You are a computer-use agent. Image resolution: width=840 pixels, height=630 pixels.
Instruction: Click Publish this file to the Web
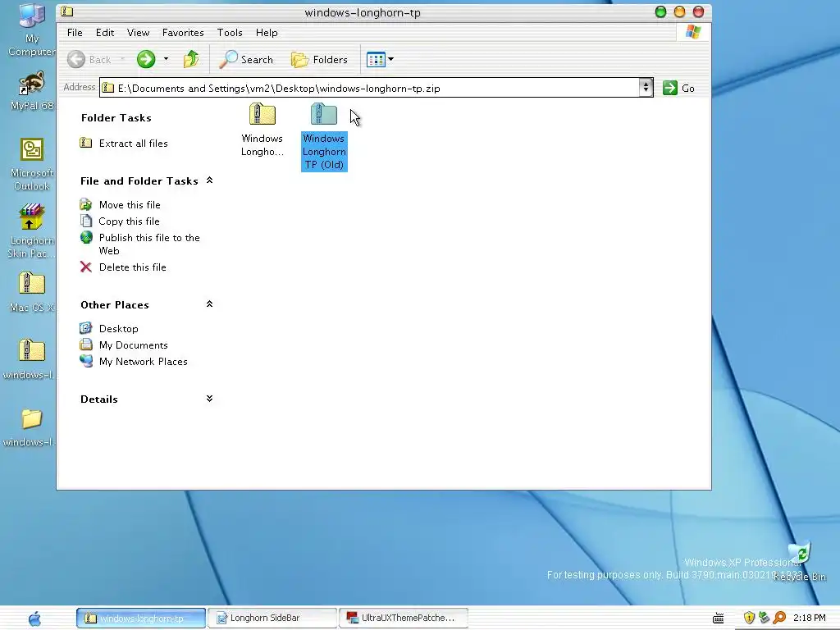click(149, 244)
